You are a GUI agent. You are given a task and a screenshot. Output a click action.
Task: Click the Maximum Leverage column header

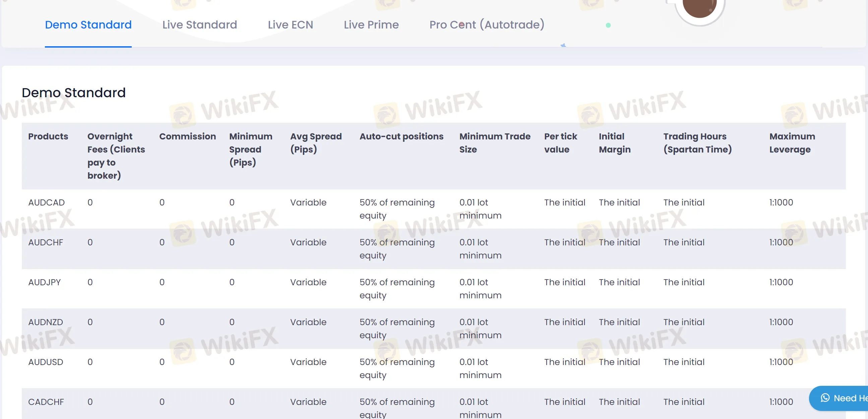792,142
